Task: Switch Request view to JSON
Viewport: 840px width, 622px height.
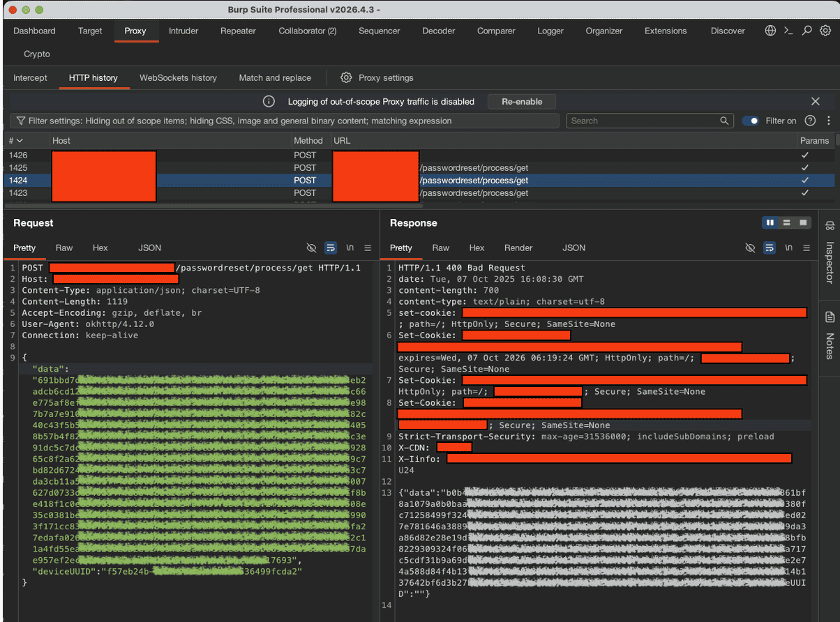Action: coord(149,248)
